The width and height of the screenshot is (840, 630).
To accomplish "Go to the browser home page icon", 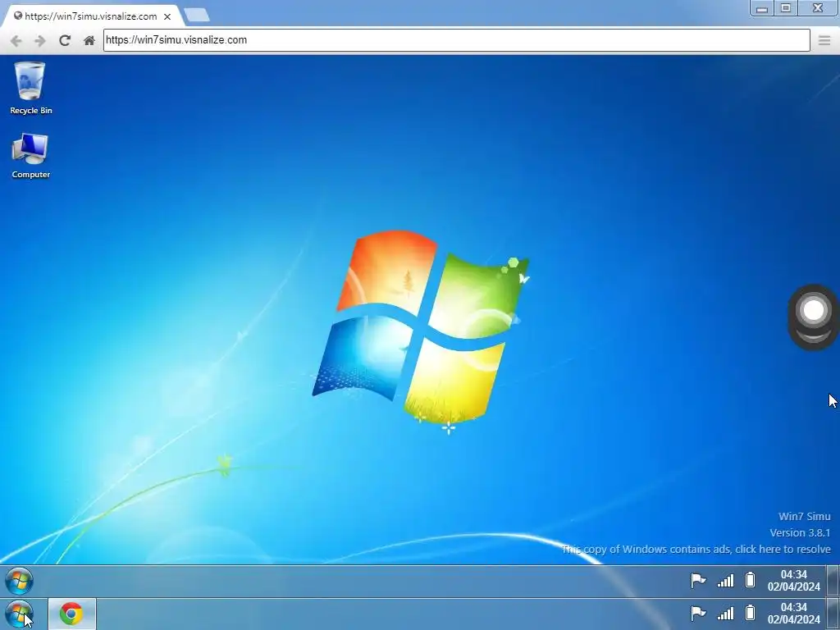I will pyautogui.click(x=89, y=40).
